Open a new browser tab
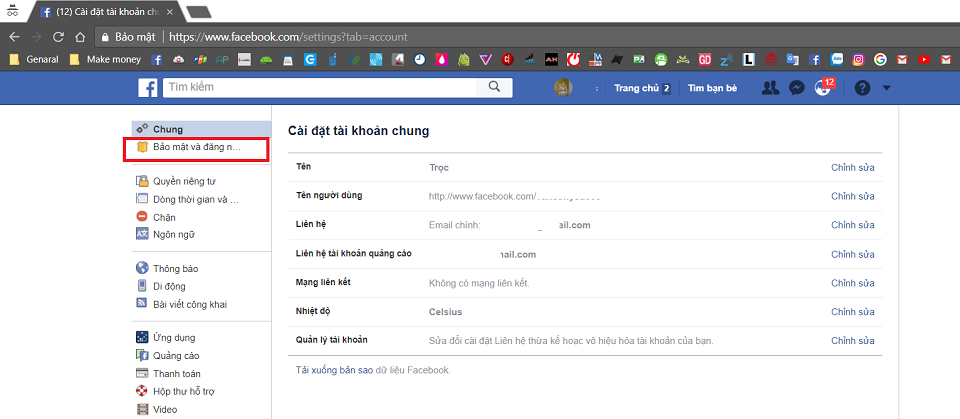Screen dimensions: 960x419 point(198,12)
